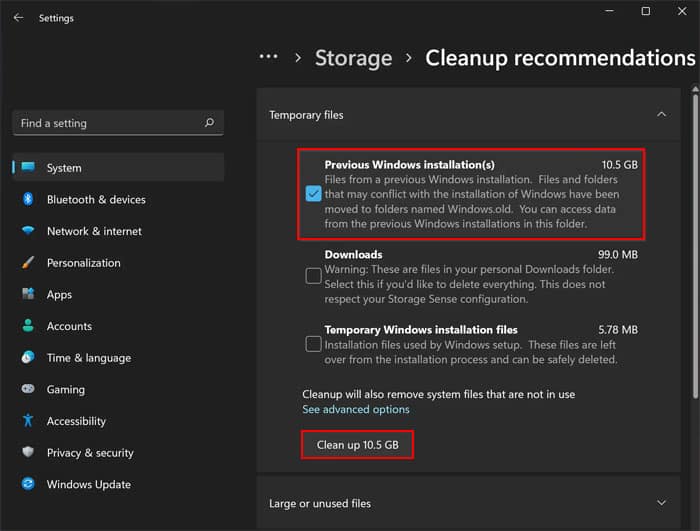Screen dimensions: 700x531
Task: Click the Clean up 10.5 GB button
Action: click(x=357, y=445)
